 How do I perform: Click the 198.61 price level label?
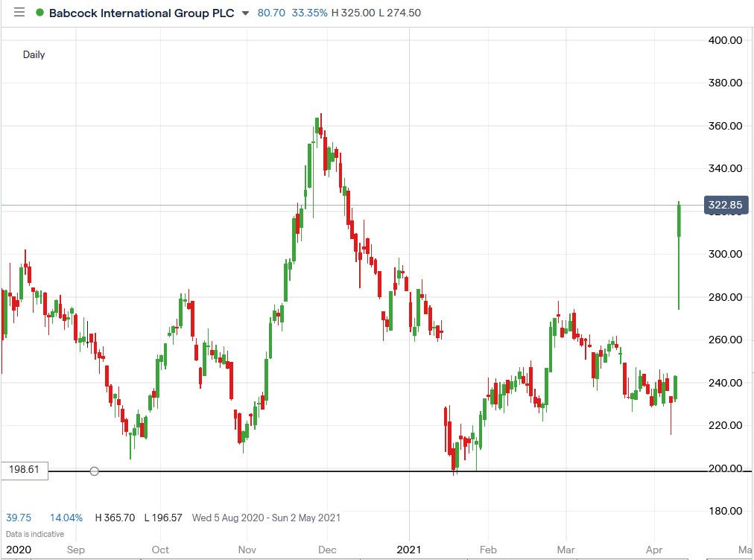(x=22, y=469)
